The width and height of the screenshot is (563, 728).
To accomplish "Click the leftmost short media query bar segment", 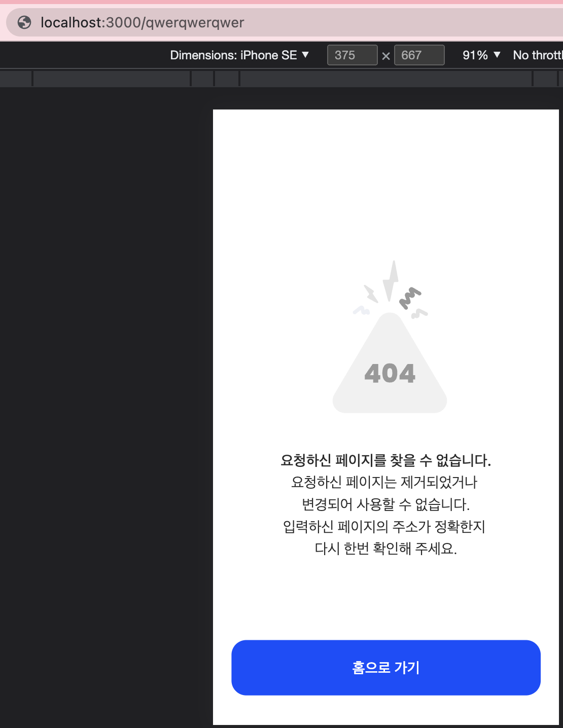I will click(16, 79).
